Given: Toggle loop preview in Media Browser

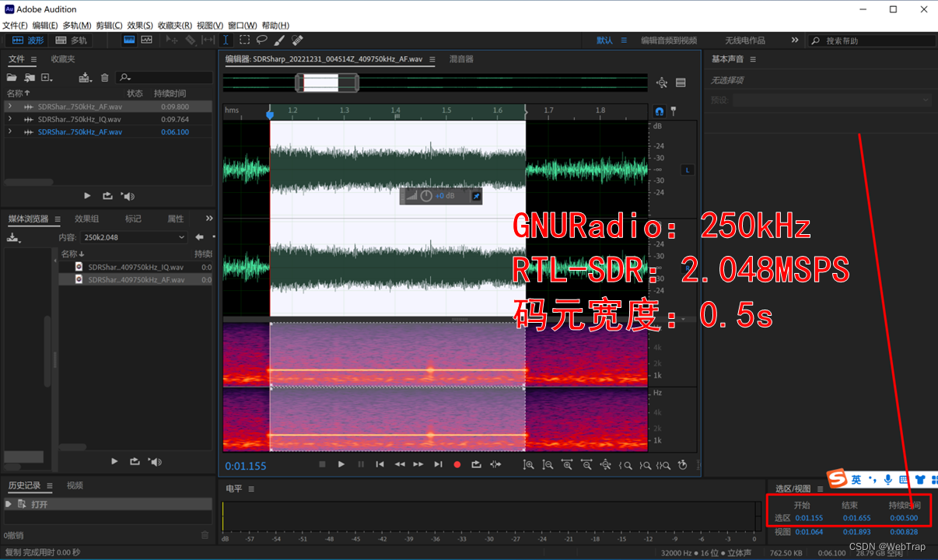Looking at the screenshot, I should coord(135,461).
